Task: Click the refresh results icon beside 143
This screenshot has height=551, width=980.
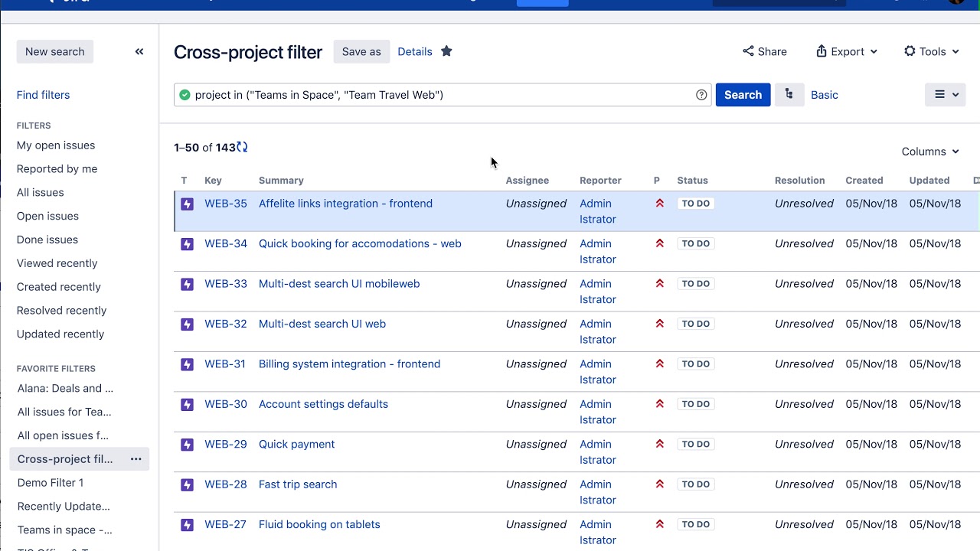Action: point(242,147)
